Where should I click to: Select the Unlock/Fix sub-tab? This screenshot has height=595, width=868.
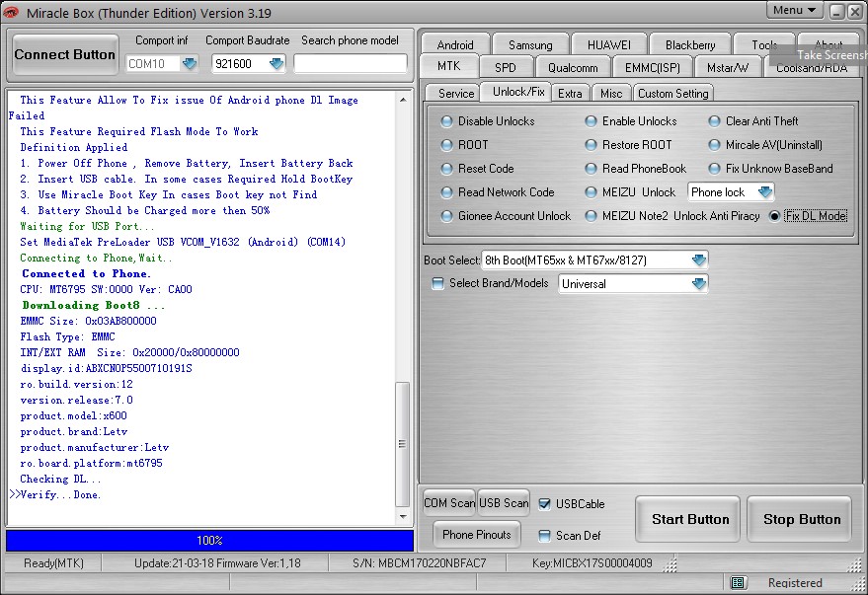[518, 92]
